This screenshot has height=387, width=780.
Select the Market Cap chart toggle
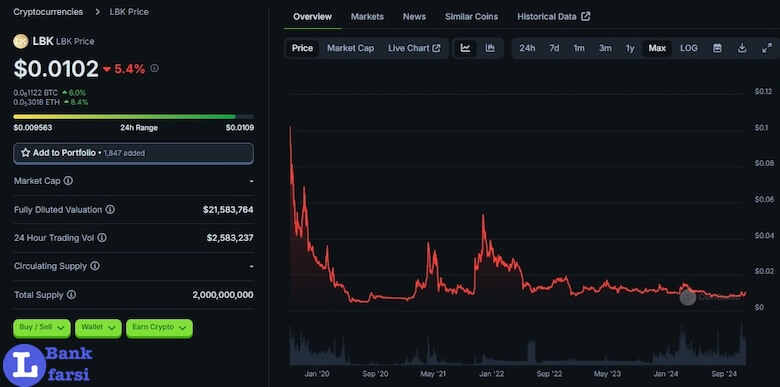[x=350, y=48]
